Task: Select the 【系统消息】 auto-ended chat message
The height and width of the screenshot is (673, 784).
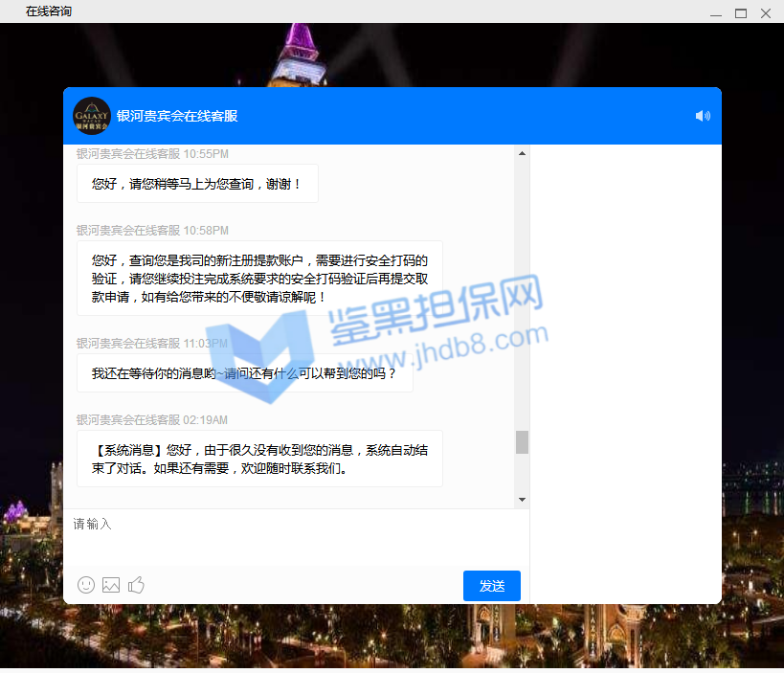Action: (x=259, y=459)
